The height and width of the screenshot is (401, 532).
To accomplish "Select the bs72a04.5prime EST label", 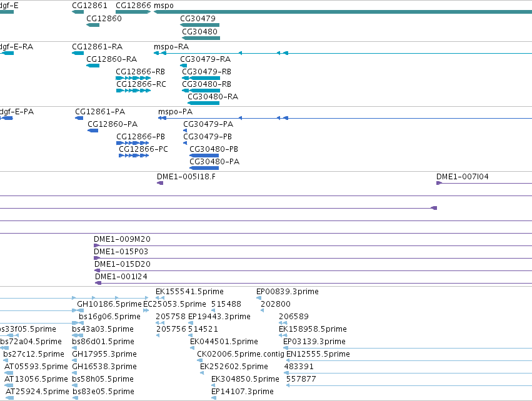I will [31, 342].
